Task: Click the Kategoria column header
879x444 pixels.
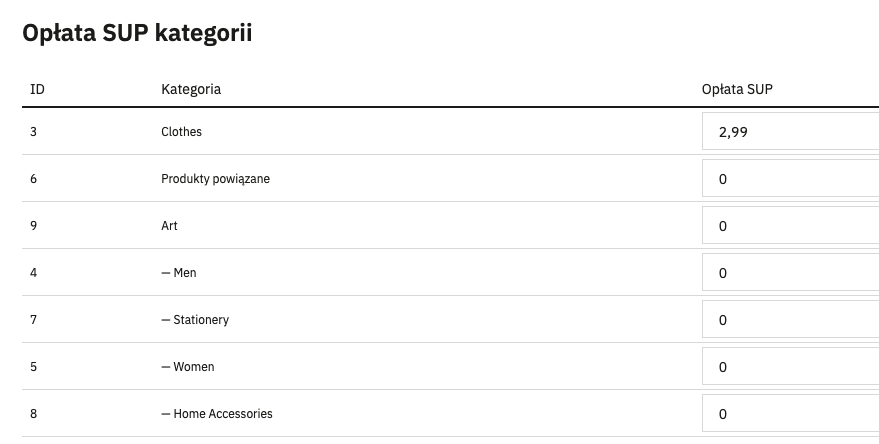Action: [x=191, y=89]
